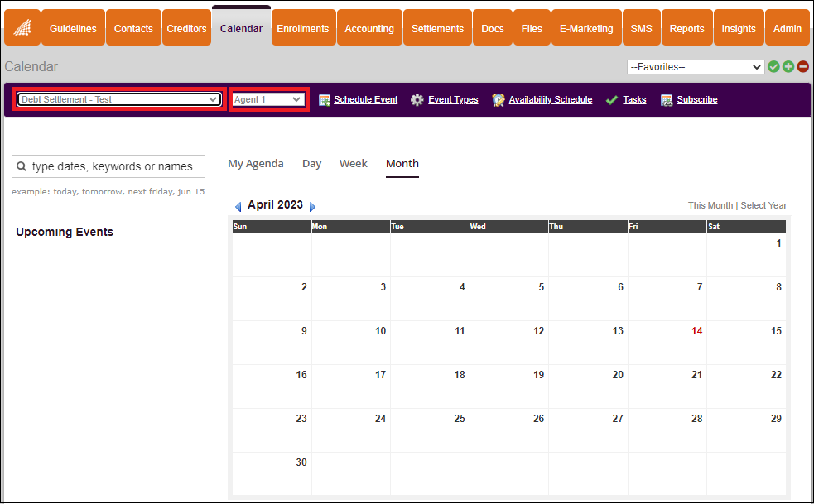
Task: Remove a favorite with the red minus icon
Action: [802, 66]
